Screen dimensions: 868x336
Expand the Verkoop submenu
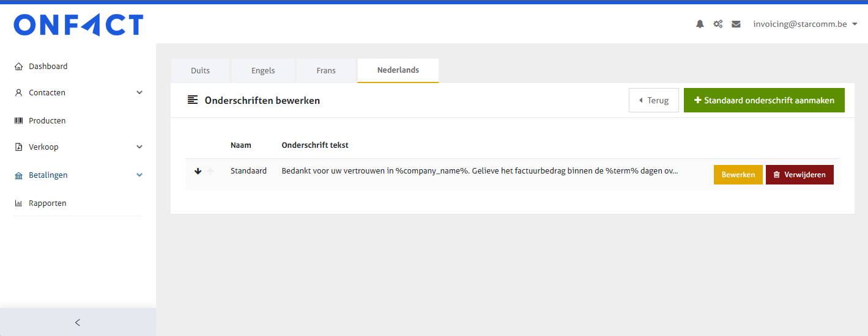tap(139, 147)
